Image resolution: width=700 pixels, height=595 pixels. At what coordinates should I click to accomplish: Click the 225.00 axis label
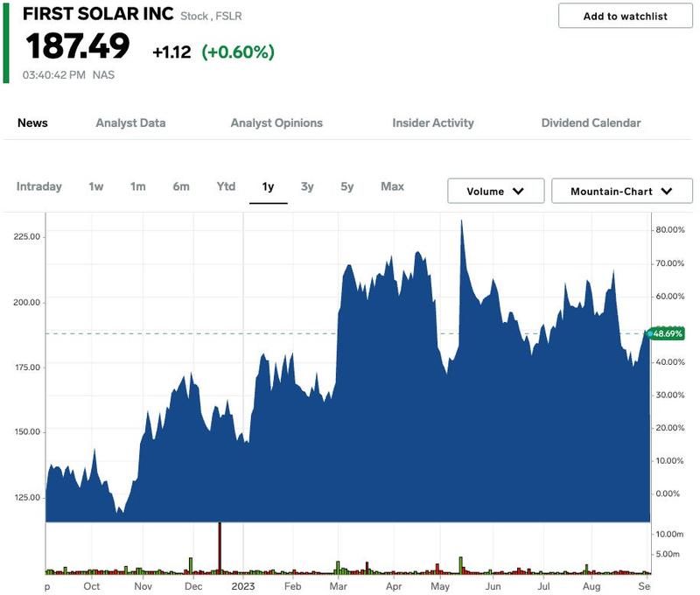tap(27, 237)
